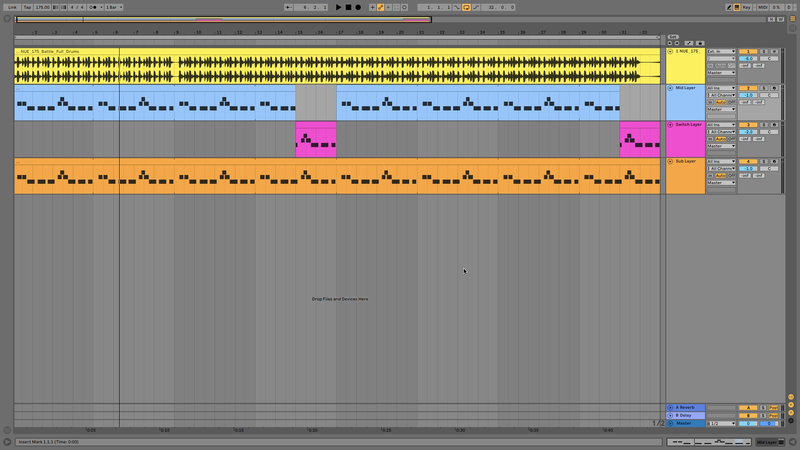Toggle Draw Mode pencil
Image resolution: width=800 pixels, height=450 pixels.
coord(729,7)
